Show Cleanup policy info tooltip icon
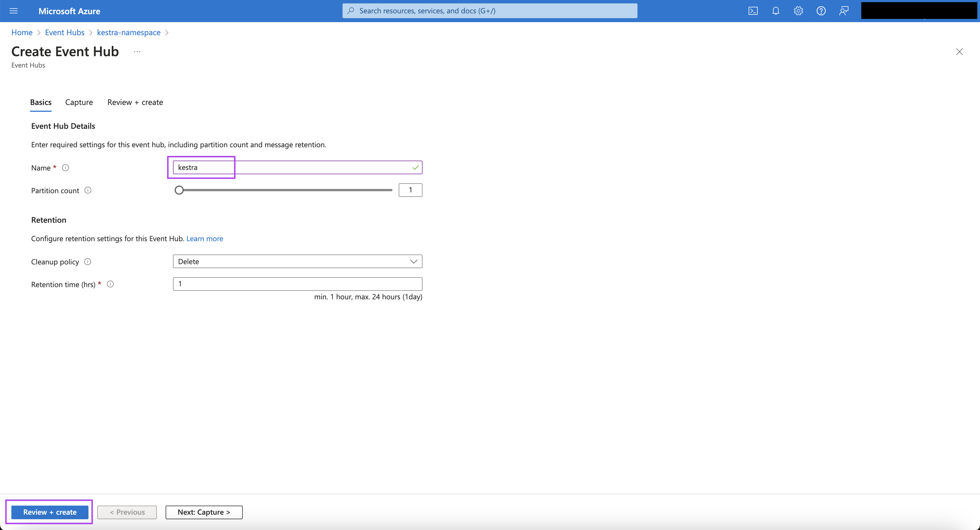This screenshot has width=980, height=530. pyautogui.click(x=88, y=262)
